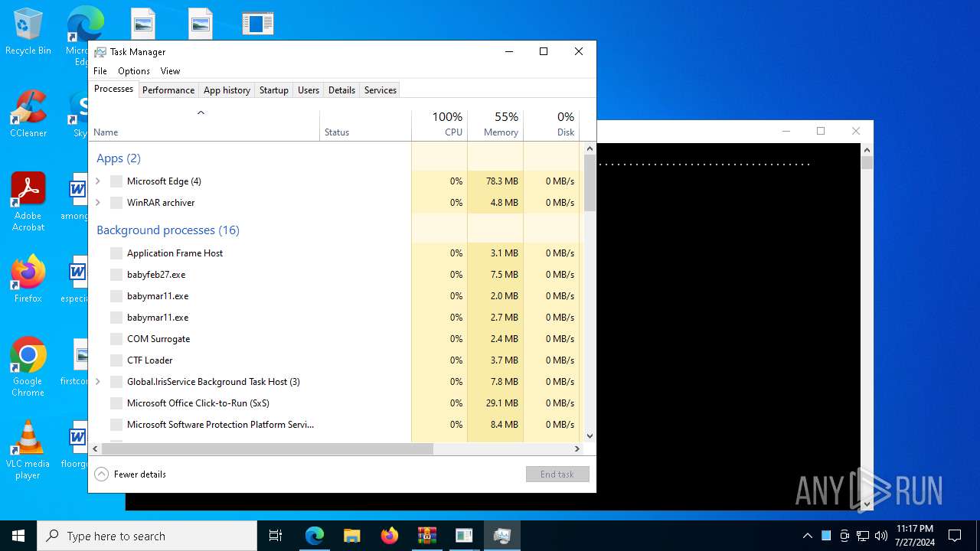Sort by the Disk column header
Image resolution: width=980 pixels, height=551 pixels.
click(x=551, y=125)
